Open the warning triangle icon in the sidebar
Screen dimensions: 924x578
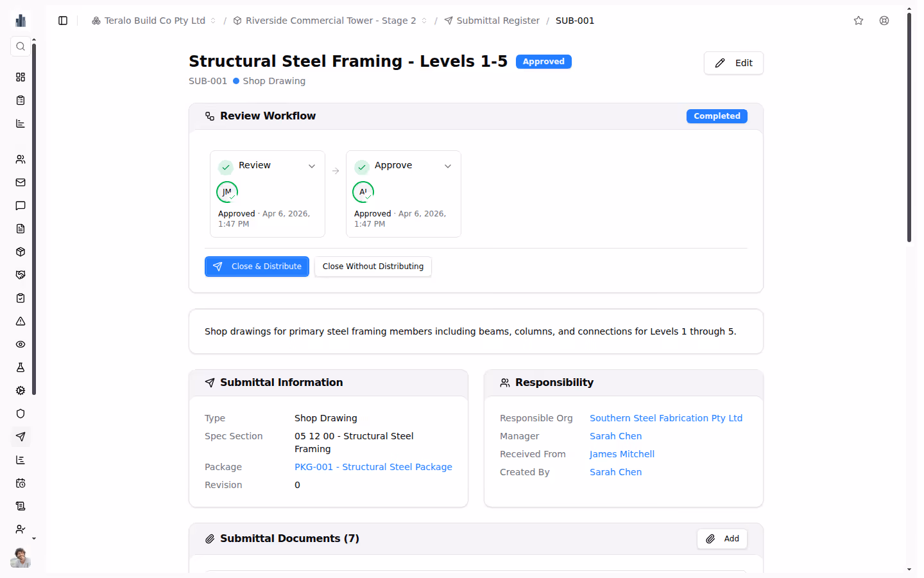click(21, 321)
